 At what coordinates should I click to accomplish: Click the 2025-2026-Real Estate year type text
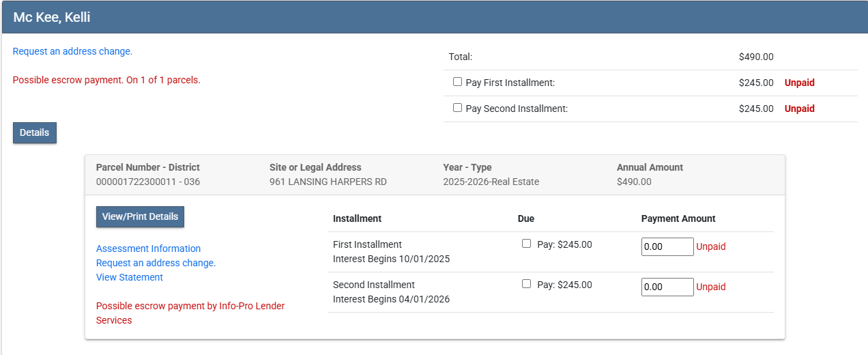point(491,182)
